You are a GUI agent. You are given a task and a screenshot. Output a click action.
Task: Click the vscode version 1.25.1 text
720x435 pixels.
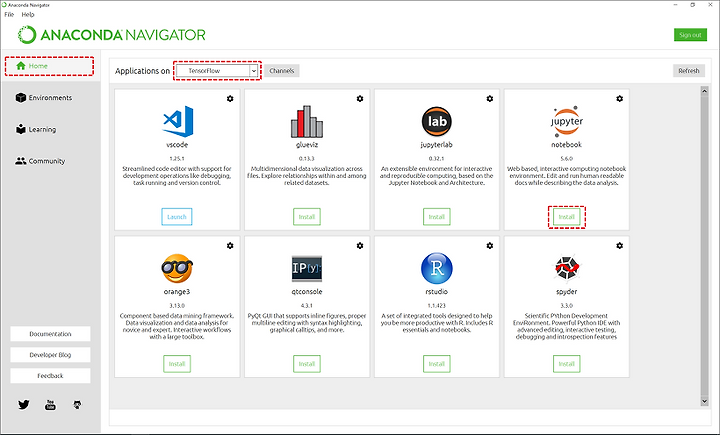tap(177, 158)
